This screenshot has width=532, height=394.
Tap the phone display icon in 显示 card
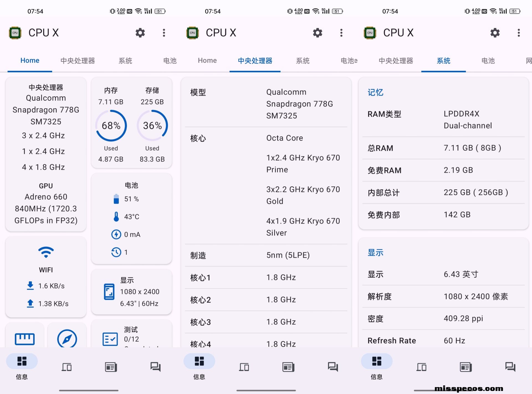point(109,292)
